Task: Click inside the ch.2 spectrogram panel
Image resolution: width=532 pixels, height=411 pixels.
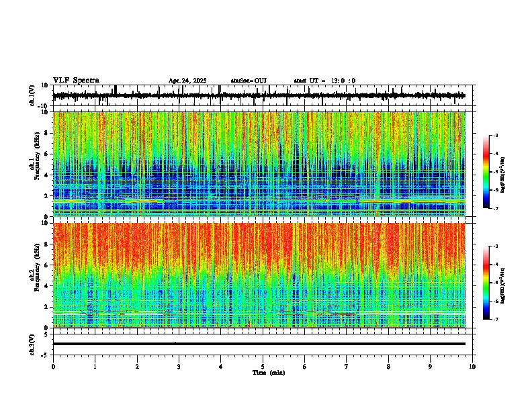Action: tap(259, 275)
